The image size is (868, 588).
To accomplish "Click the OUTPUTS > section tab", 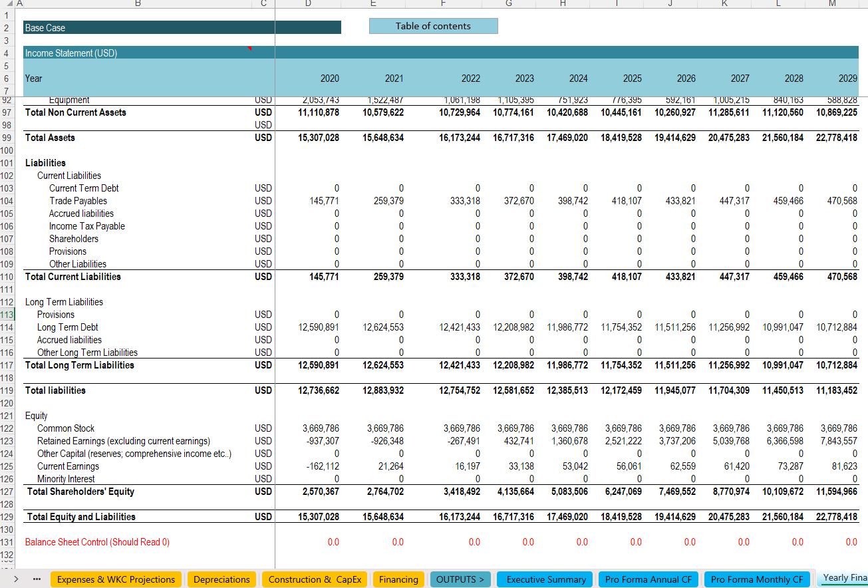I will 460,579.
